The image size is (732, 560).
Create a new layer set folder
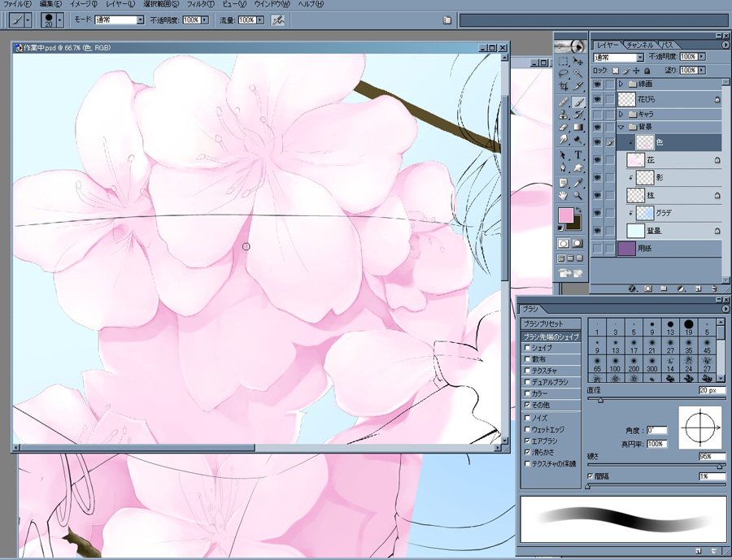(x=664, y=289)
